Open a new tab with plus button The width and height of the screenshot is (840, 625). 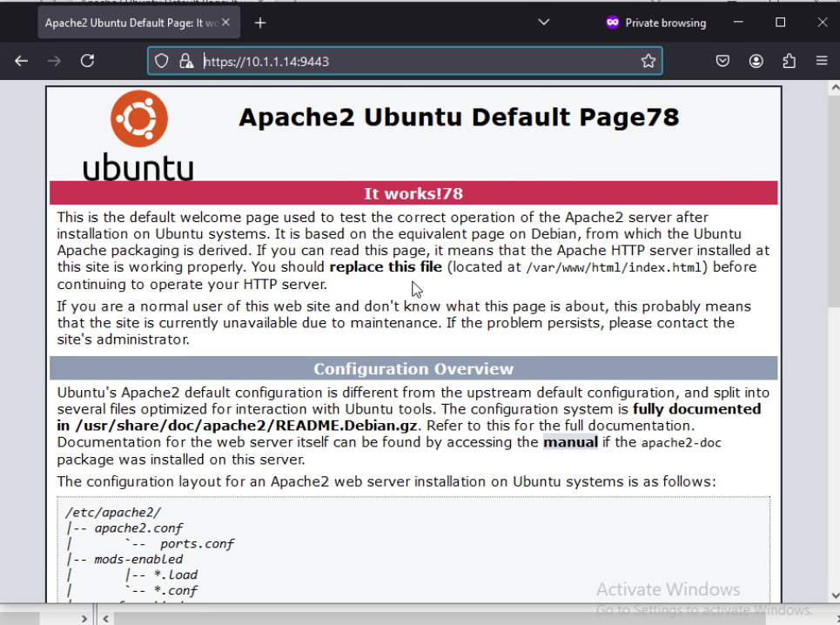point(260,23)
